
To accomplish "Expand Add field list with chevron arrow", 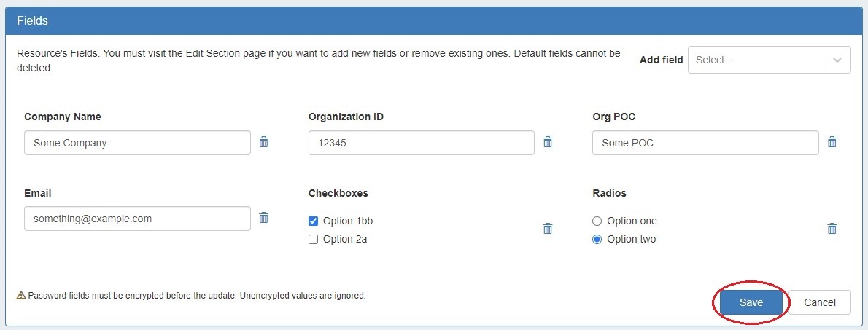I will [837, 60].
